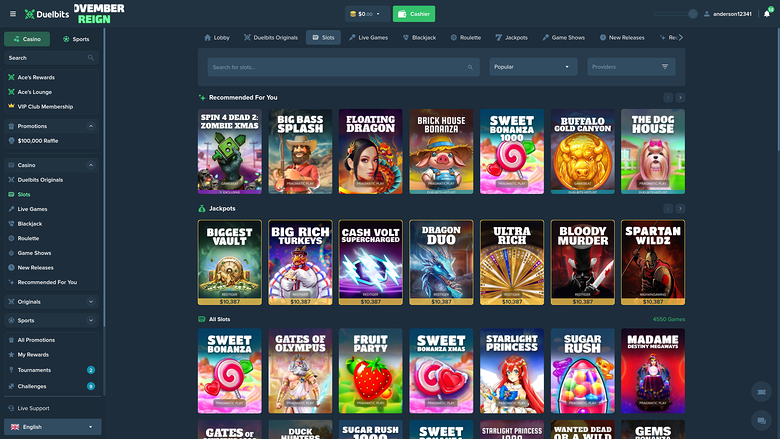Open the Live Games tab
Image resolution: width=780 pixels, height=439 pixels.
click(368, 37)
